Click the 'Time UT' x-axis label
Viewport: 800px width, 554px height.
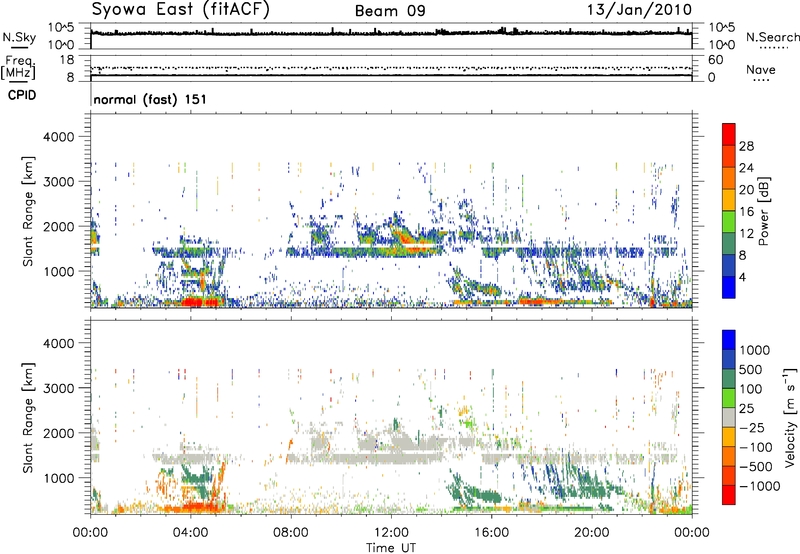391,547
